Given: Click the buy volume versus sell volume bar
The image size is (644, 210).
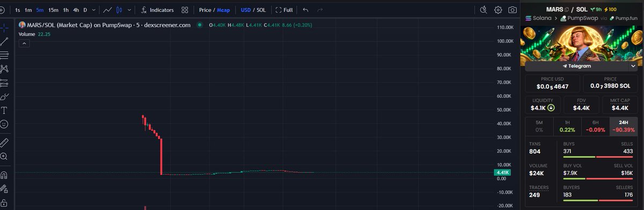Looking at the screenshot, I should pyautogui.click(x=598, y=178).
